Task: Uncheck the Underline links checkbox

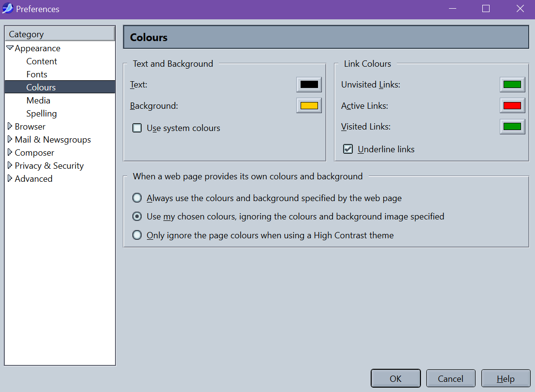Action: [x=348, y=149]
